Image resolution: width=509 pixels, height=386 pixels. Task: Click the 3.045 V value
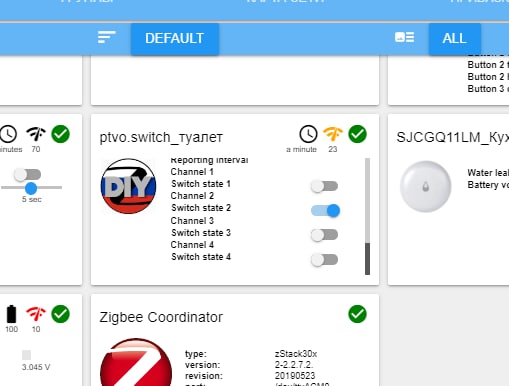point(36,367)
